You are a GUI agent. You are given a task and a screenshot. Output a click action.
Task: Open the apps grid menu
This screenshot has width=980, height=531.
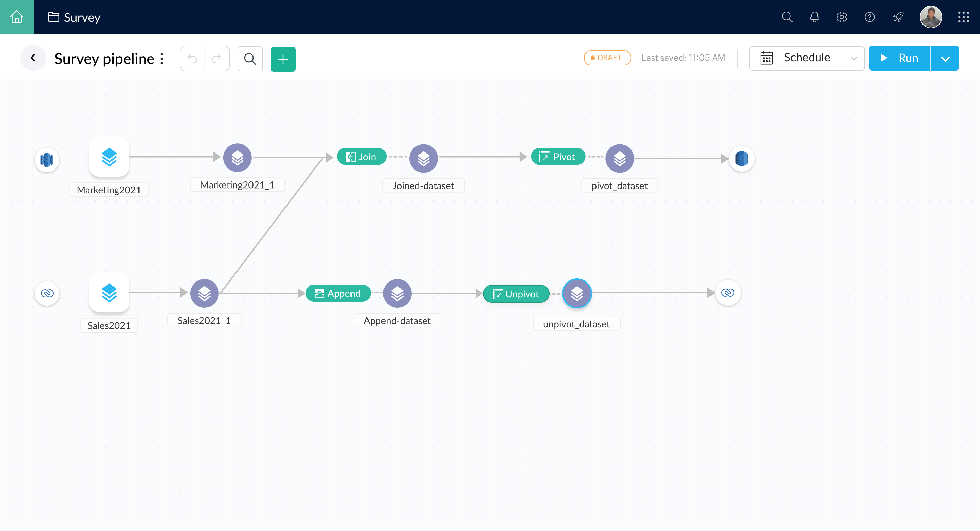(x=963, y=17)
